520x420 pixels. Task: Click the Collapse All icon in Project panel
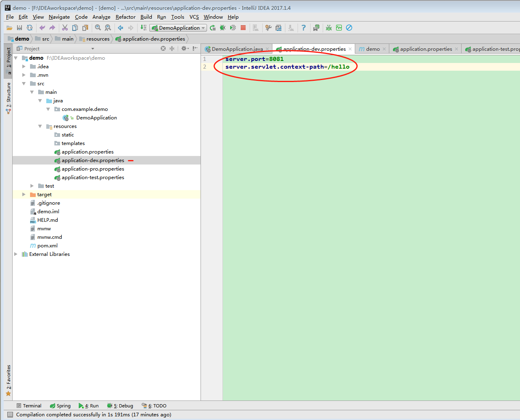pyautogui.click(x=172, y=48)
